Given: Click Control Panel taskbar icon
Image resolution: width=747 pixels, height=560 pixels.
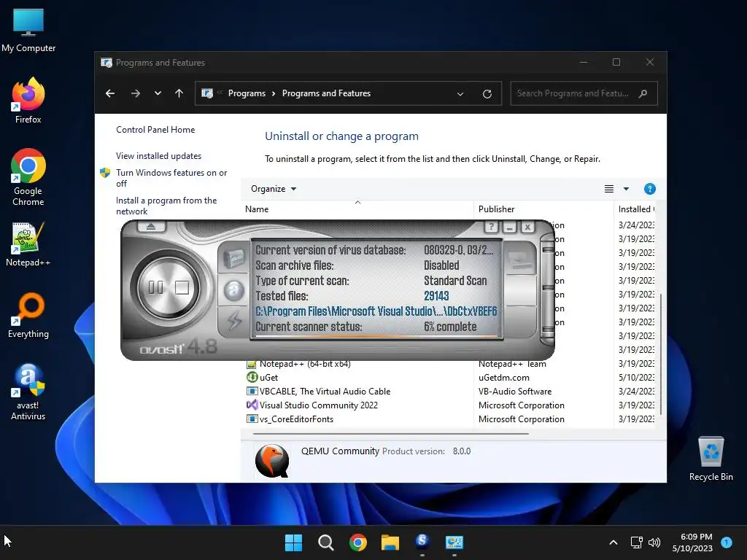Looking at the screenshot, I should pyautogui.click(x=454, y=542).
